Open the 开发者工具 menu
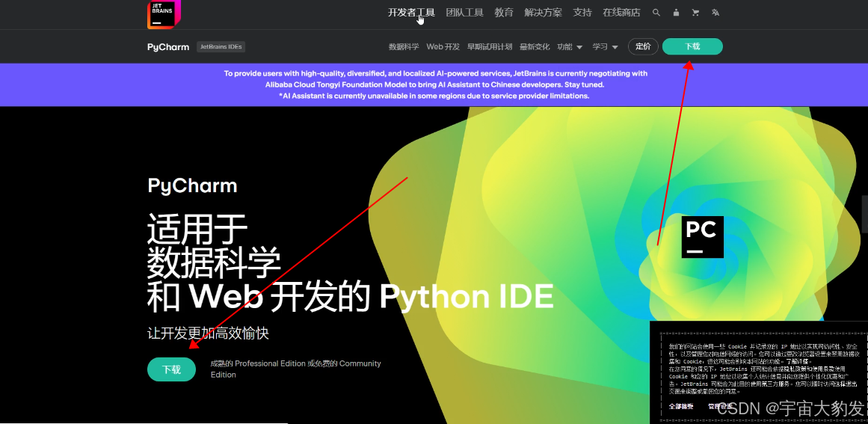The image size is (868, 424). [411, 13]
